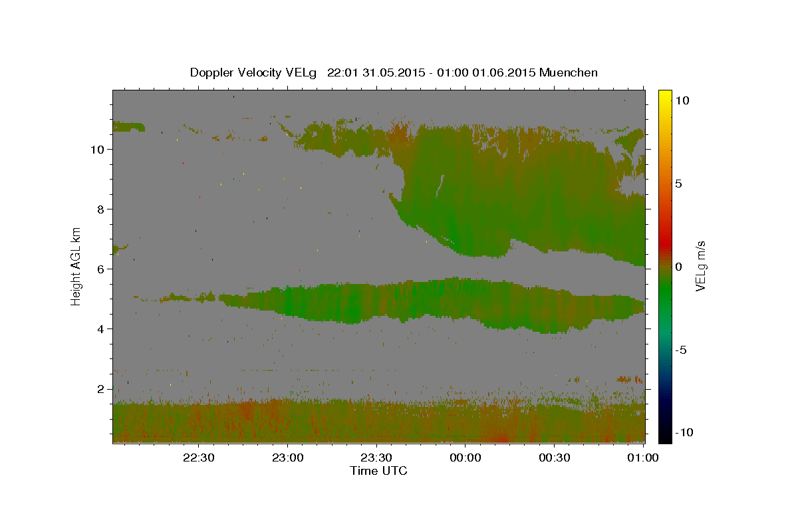
Task: Click the colorbar label 10
Action: (x=682, y=100)
